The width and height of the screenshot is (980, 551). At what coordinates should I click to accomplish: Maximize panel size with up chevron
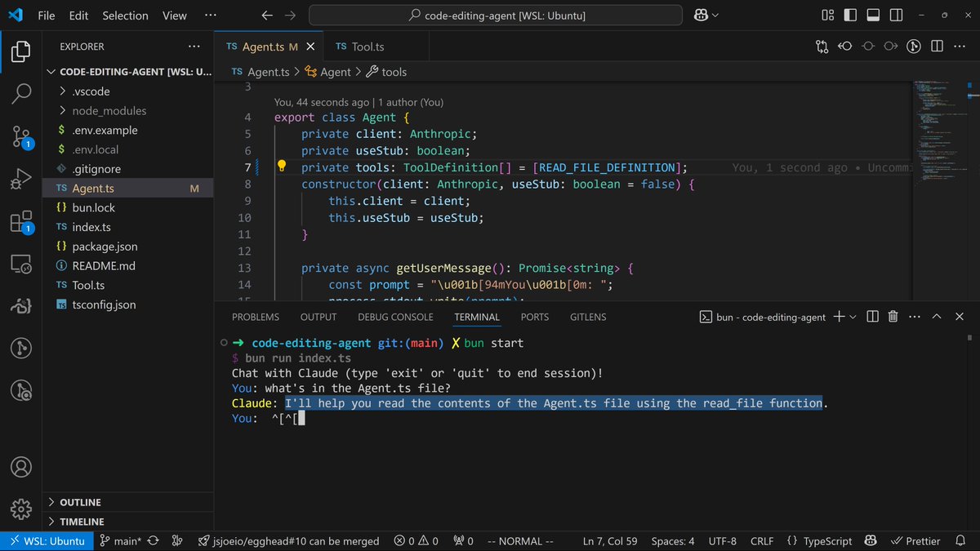(937, 317)
